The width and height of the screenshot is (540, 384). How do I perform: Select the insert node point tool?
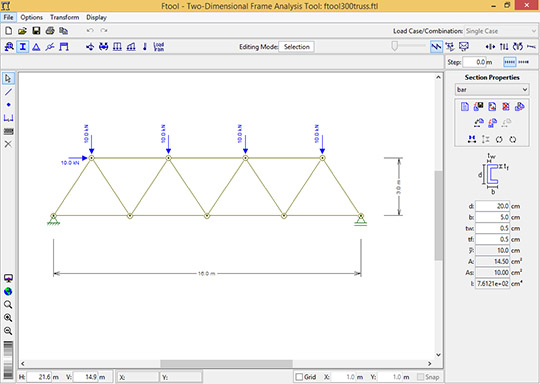(8, 105)
